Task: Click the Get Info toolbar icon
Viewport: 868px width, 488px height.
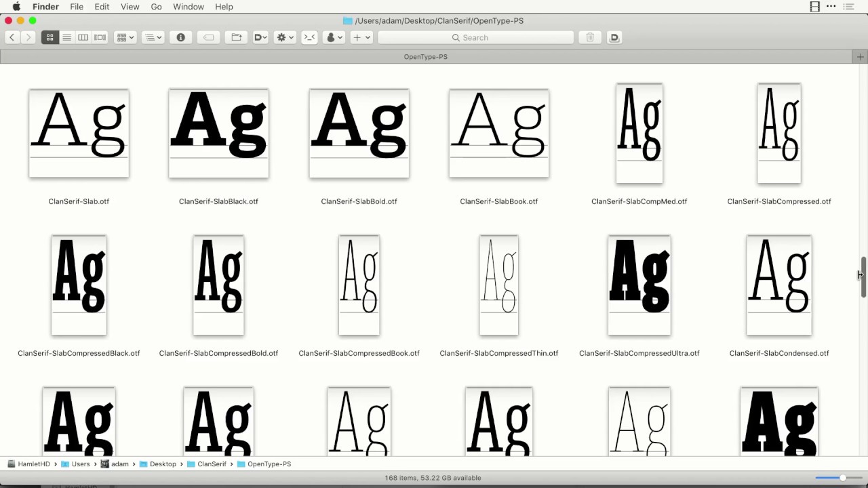Action: pyautogui.click(x=180, y=38)
